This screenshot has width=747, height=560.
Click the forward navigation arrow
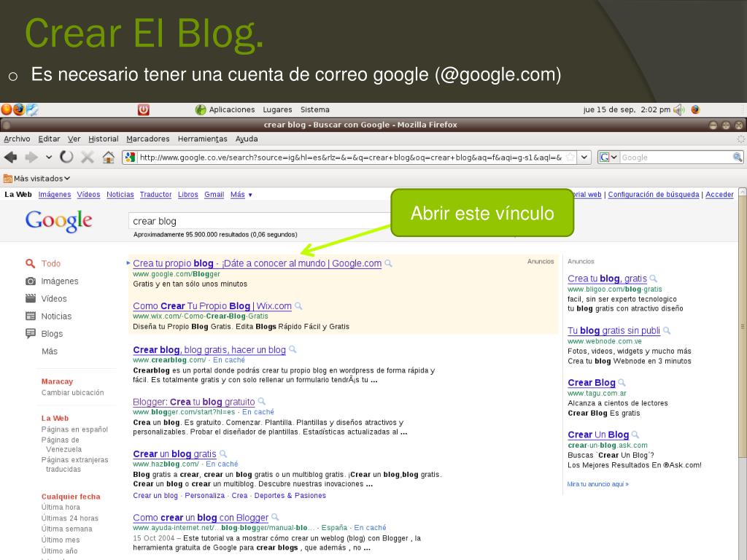click(31, 157)
